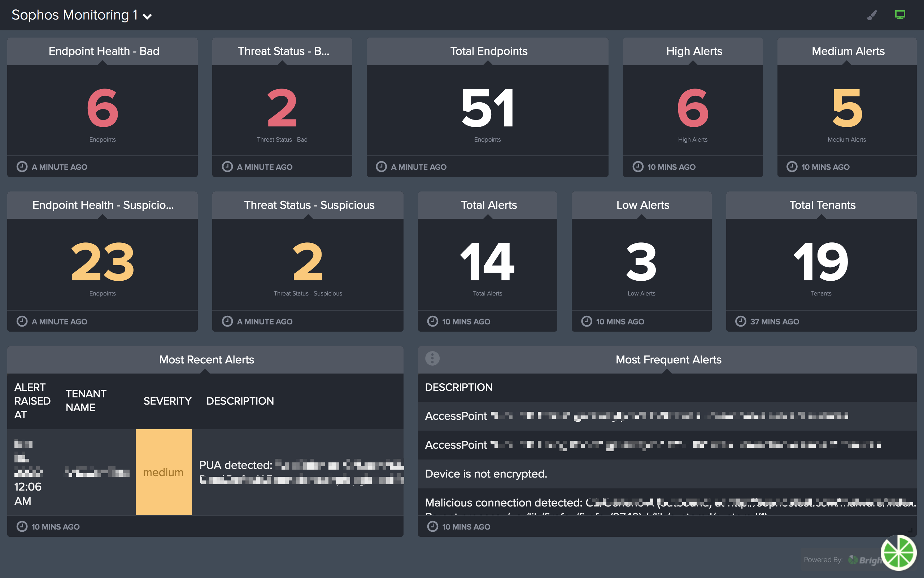Click clock icon in Endpoint Health - Bad widget
The image size is (924, 578).
[x=22, y=167]
